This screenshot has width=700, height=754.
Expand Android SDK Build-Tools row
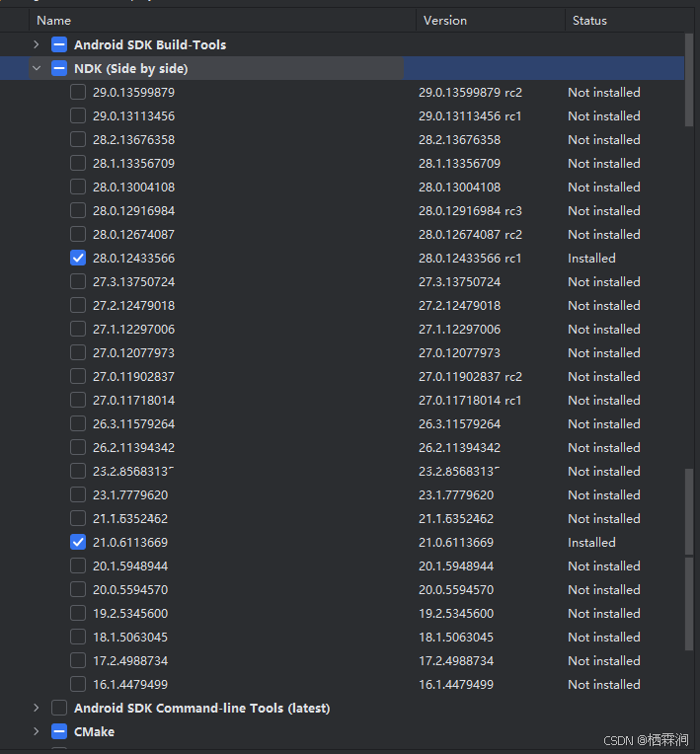[37, 44]
